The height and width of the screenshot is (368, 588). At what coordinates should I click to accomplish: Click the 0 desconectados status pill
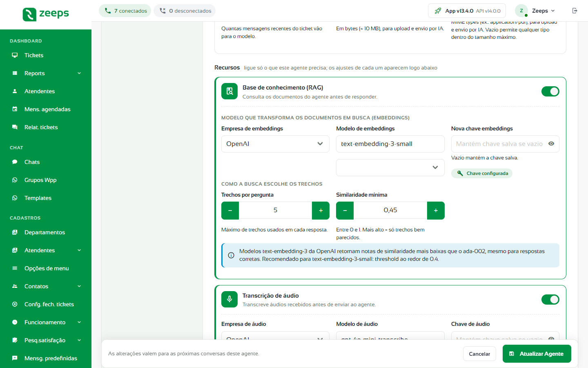pyautogui.click(x=185, y=11)
